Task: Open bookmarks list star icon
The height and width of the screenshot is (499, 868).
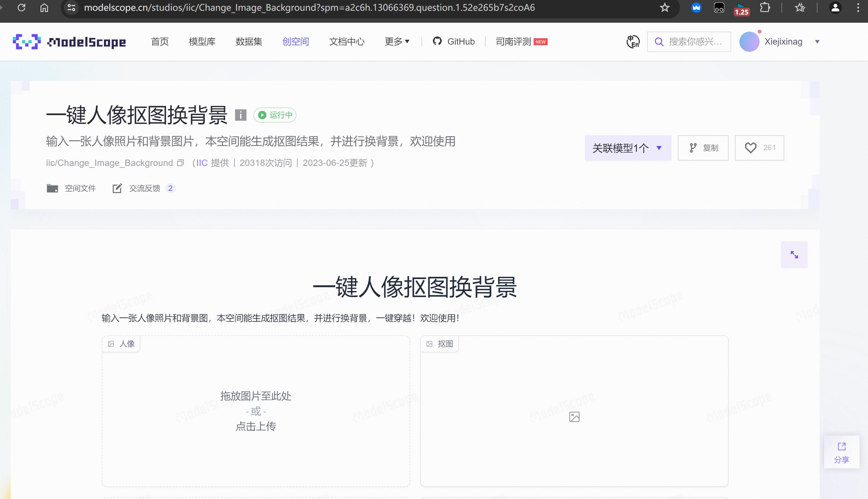Action: click(x=800, y=8)
